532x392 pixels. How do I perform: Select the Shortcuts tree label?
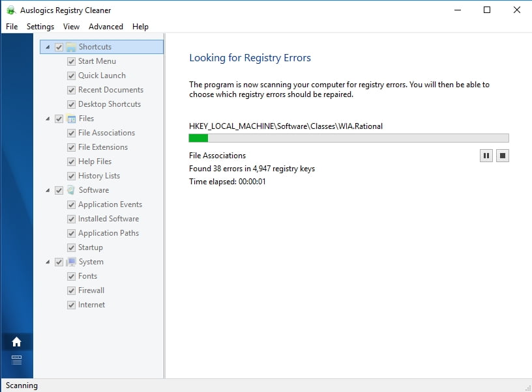95,47
